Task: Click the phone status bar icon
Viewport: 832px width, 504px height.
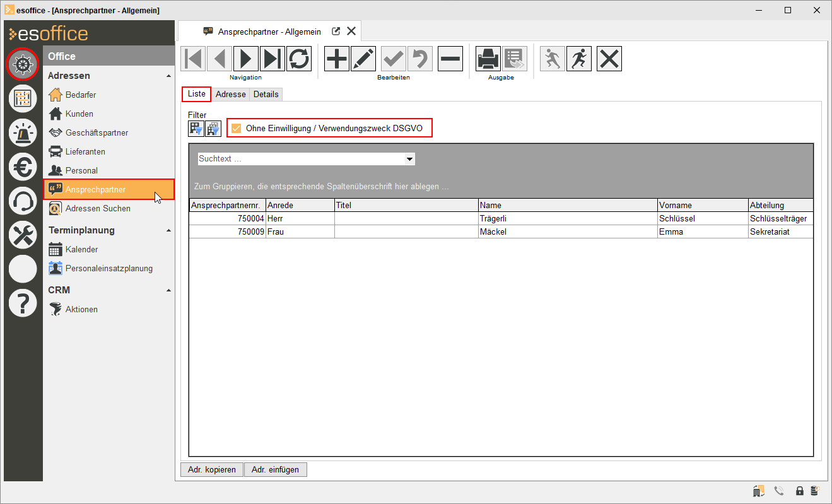Action: coord(780,491)
